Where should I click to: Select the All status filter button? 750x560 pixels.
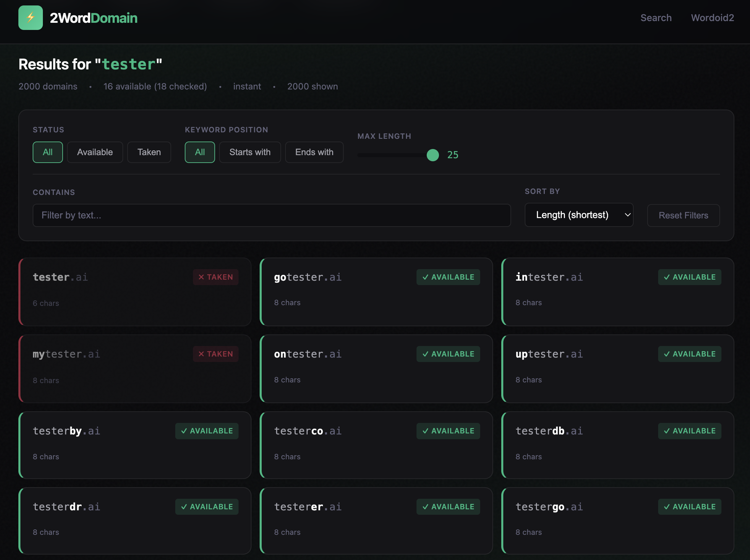[x=48, y=152]
